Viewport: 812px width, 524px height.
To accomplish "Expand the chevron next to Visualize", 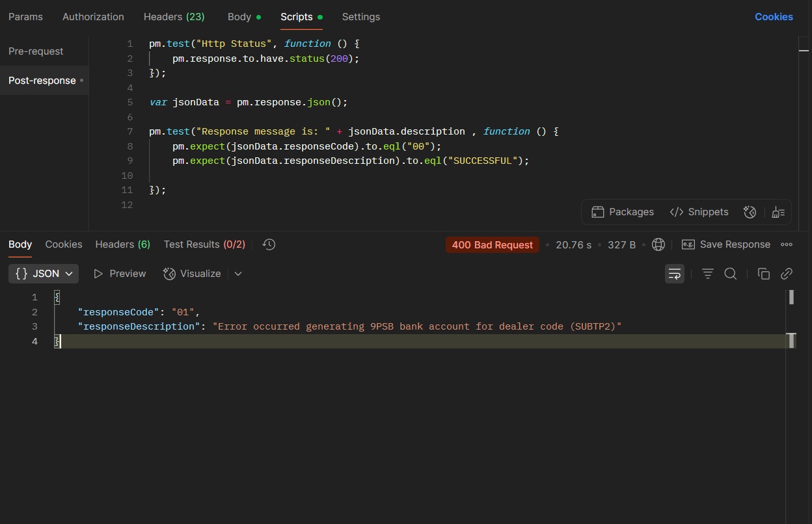I will [238, 274].
